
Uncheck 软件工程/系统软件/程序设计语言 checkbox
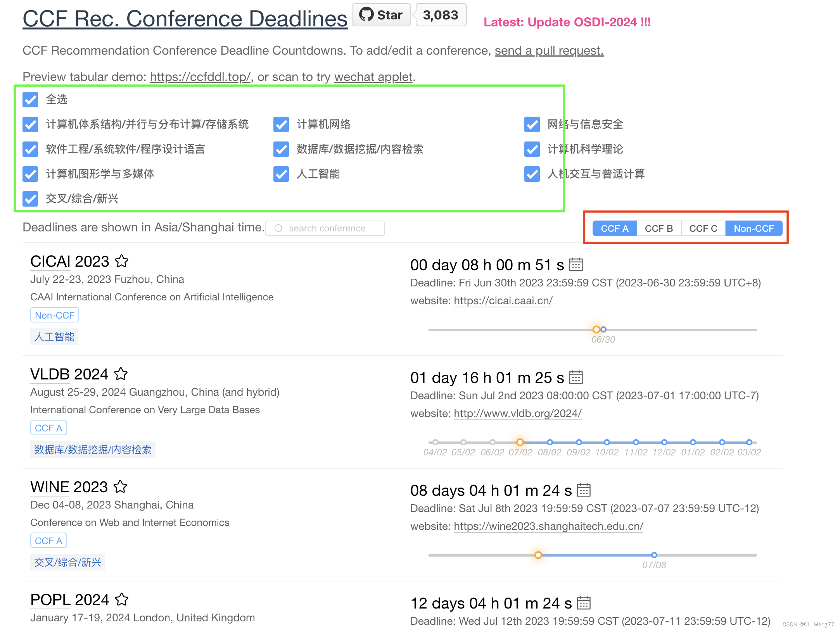click(x=30, y=149)
